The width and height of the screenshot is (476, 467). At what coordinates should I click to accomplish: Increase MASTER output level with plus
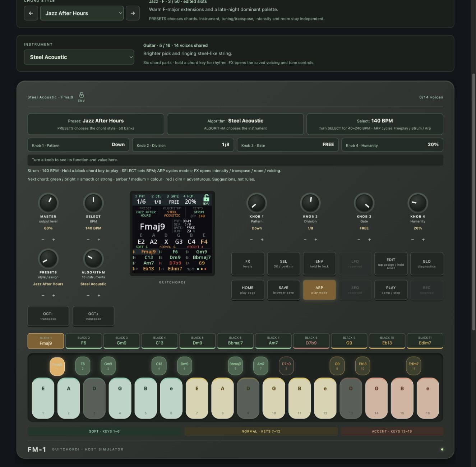(x=54, y=240)
